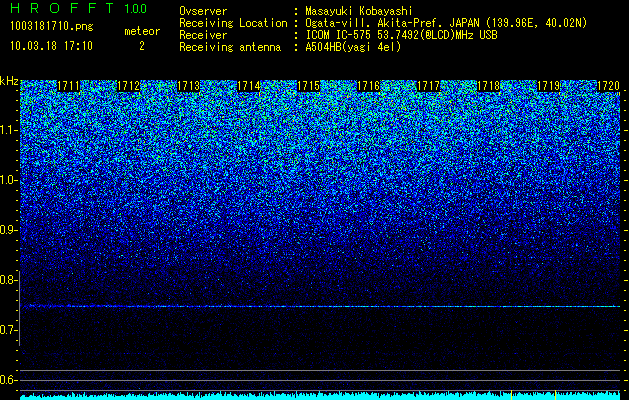Click the HROFFT 1.0.0 title text
The image size is (629, 400).
point(79,8)
